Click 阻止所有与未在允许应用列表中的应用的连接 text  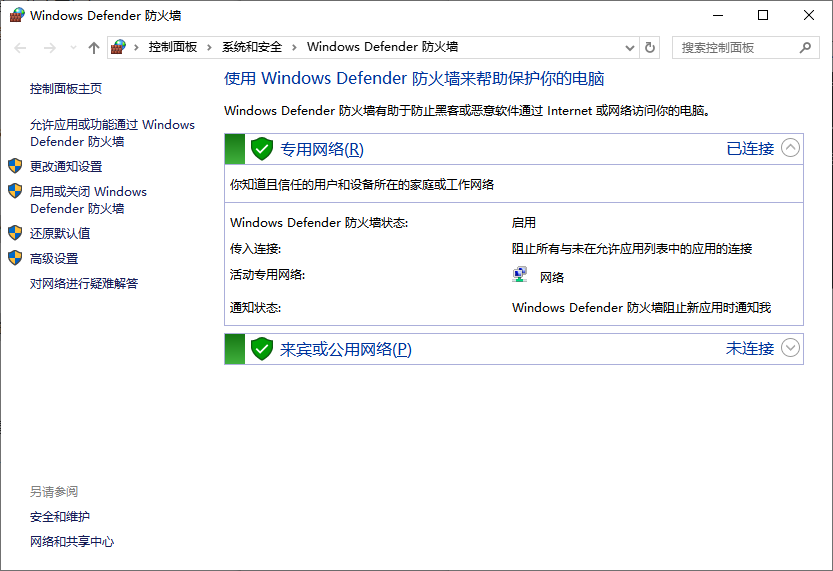(632, 249)
